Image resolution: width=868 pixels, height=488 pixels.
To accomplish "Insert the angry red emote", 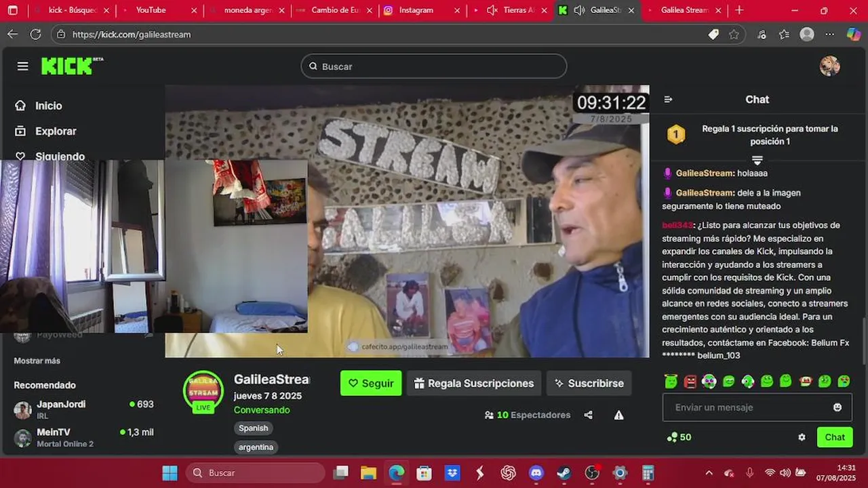I will (x=690, y=381).
